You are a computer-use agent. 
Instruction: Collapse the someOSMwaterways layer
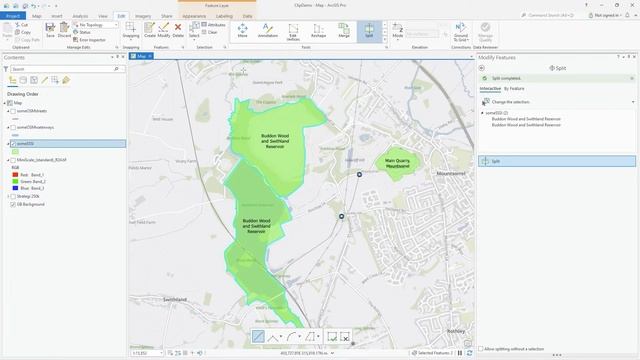pos(8,127)
